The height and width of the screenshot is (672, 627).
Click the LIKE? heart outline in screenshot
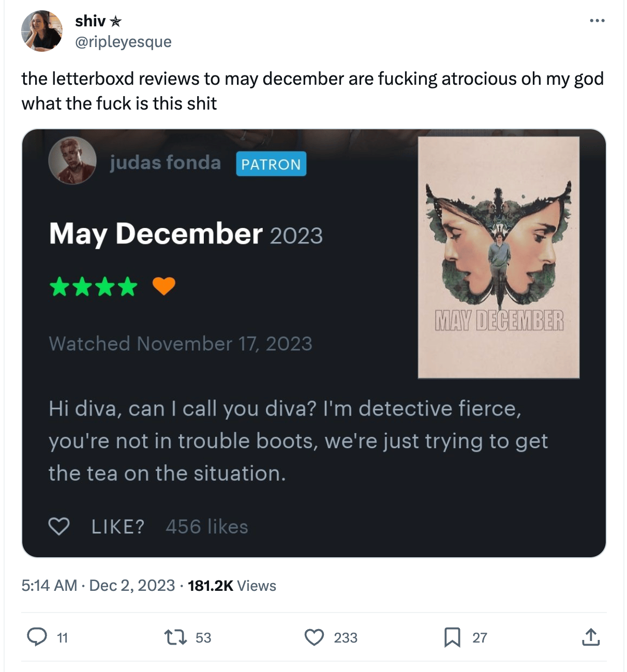(x=59, y=526)
